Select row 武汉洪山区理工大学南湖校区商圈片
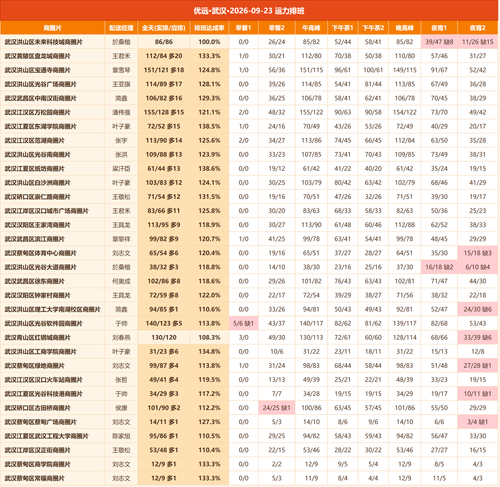This screenshot has width=500, height=487. (x=249, y=309)
